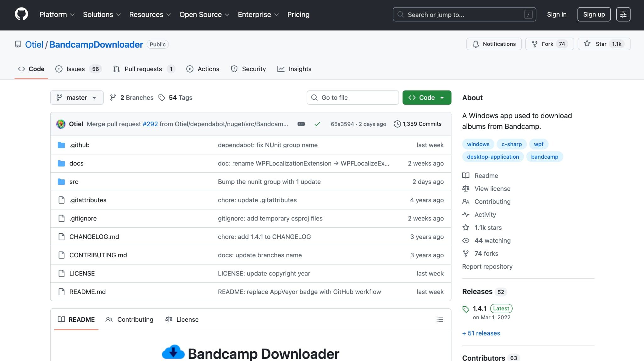This screenshot has height=361, width=644.
Task: Open the master branch dropdown
Action: point(76,97)
